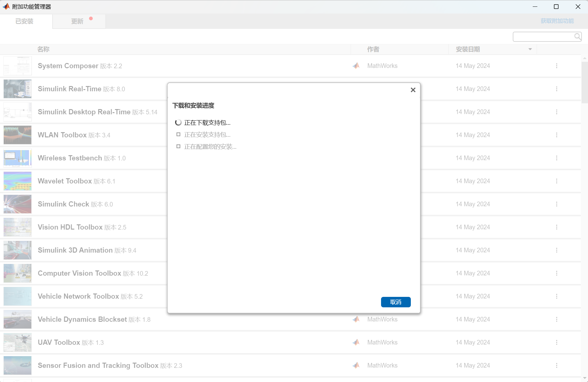Select the Wireless Testbench entry name
Image resolution: width=588 pixels, height=382 pixels.
coord(70,158)
